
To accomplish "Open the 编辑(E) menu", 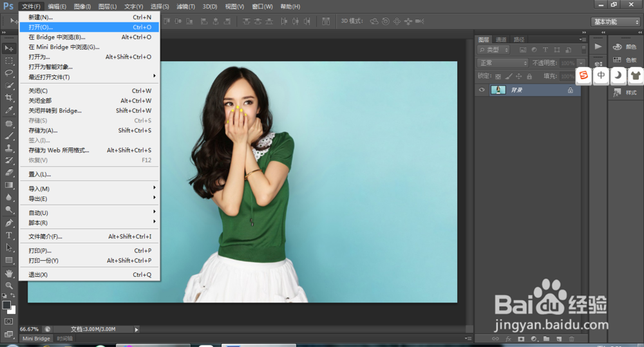I will tap(57, 6).
